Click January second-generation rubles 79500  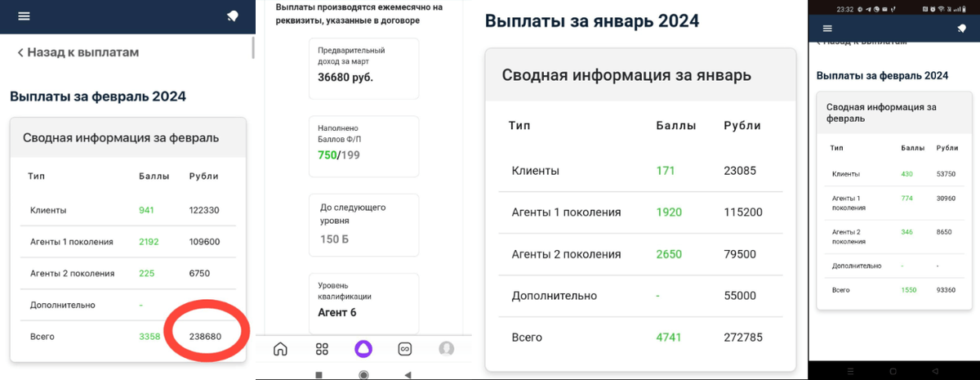click(x=740, y=254)
